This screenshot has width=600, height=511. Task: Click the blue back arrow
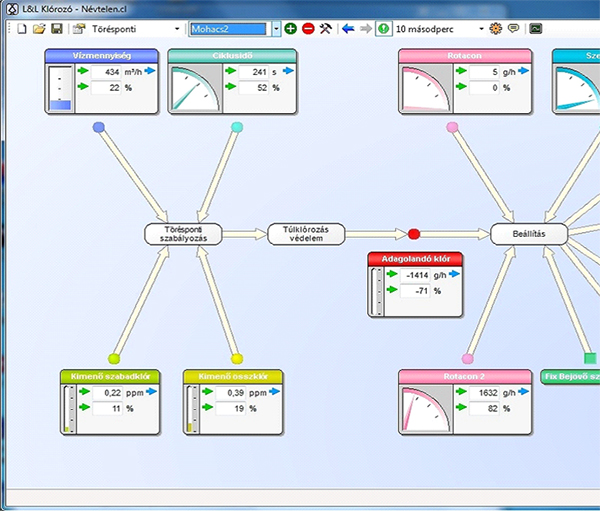pyautogui.click(x=348, y=29)
